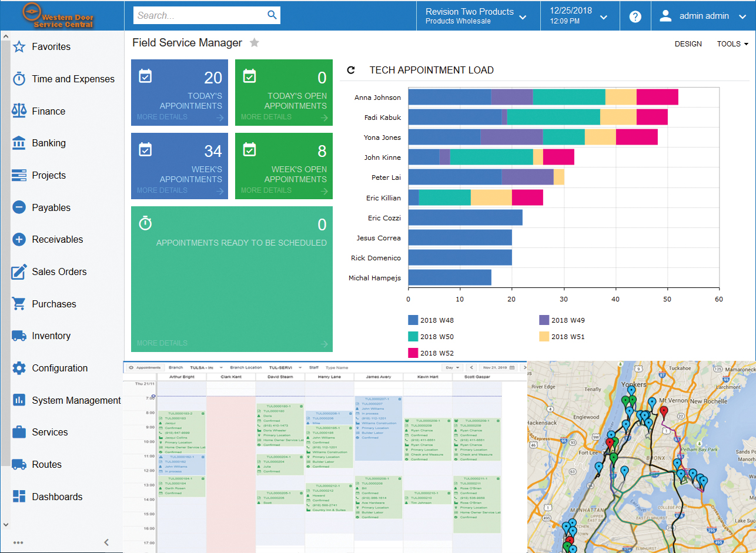The height and width of the screenshot is (553, 756).
Task: Open More Details for Today's Appointments
Action: click(x=162, y=117)
